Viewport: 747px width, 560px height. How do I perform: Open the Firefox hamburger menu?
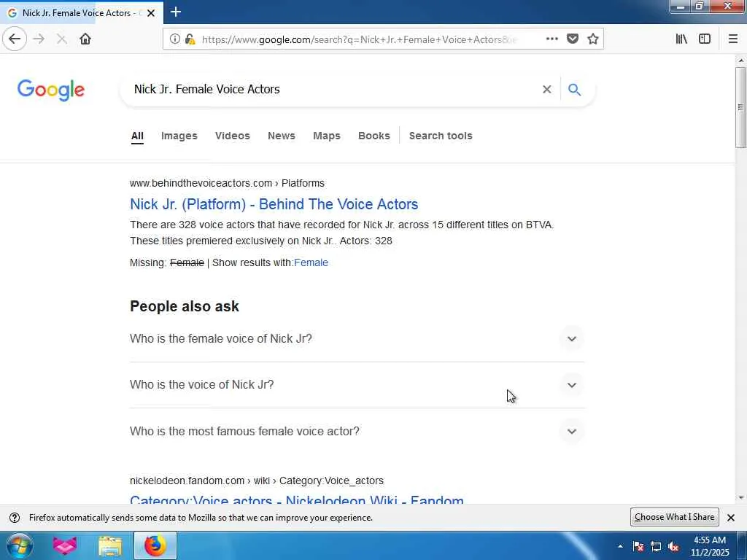(732, 39)
